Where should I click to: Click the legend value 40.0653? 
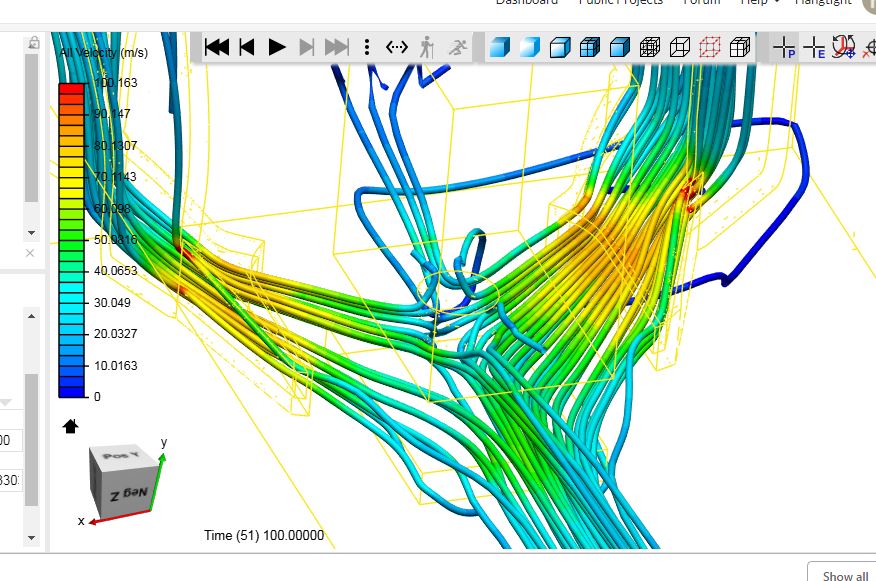115,271
